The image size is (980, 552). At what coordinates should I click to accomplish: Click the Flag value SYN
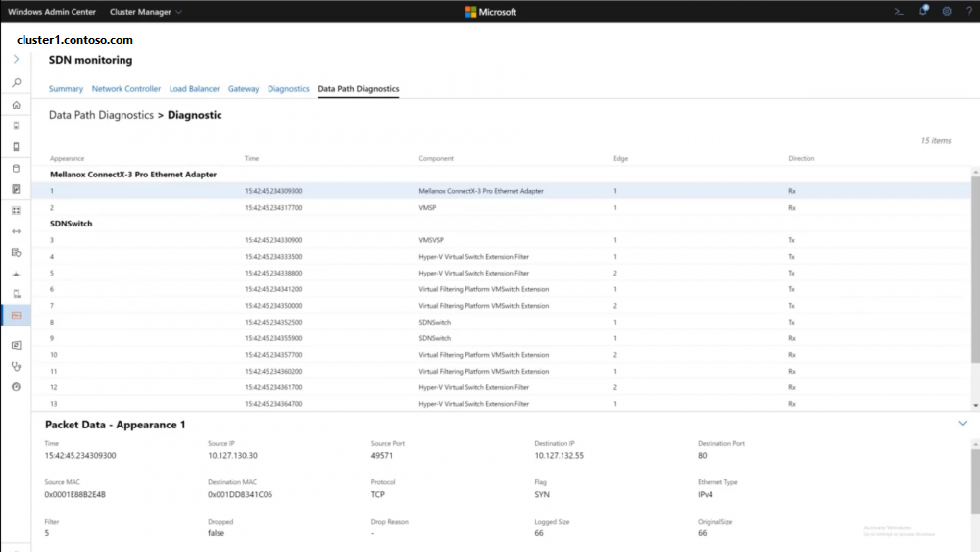pos(542,494)
